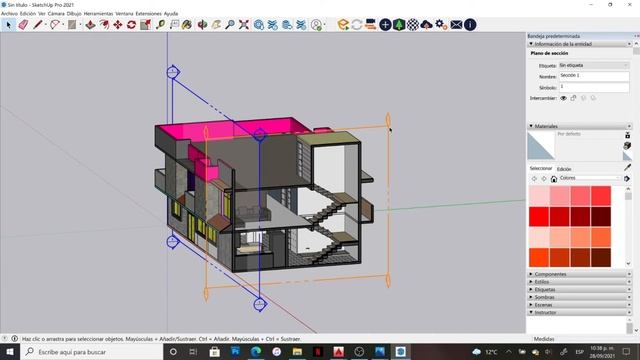Screen dimensions: 640x360
Task: Select the Rectangle shape tool
Action: (72, 25)
